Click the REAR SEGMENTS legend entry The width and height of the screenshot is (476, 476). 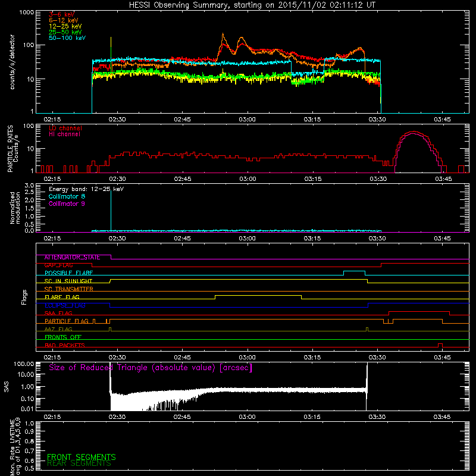coord(79,464)
